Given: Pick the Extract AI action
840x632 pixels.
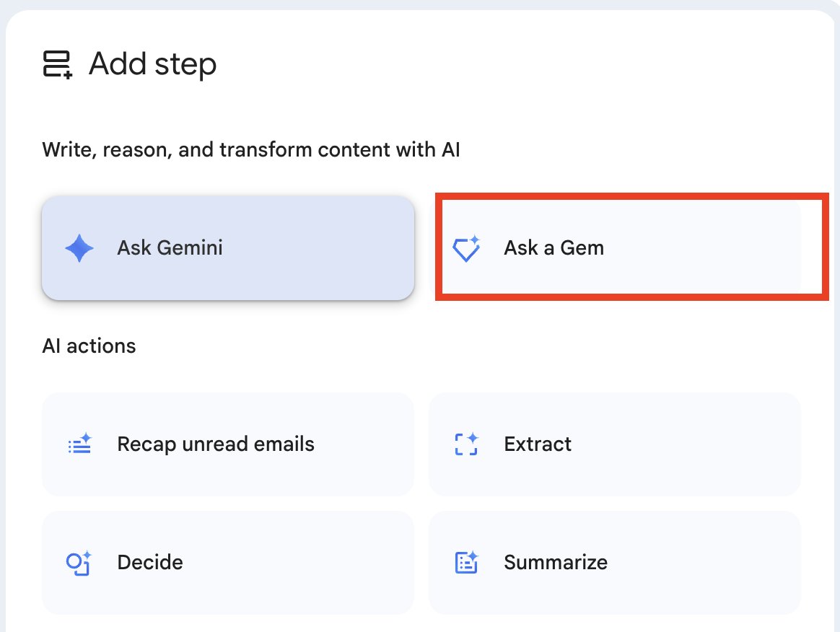Looking at the screenshot, I should (x=614, y=444).
